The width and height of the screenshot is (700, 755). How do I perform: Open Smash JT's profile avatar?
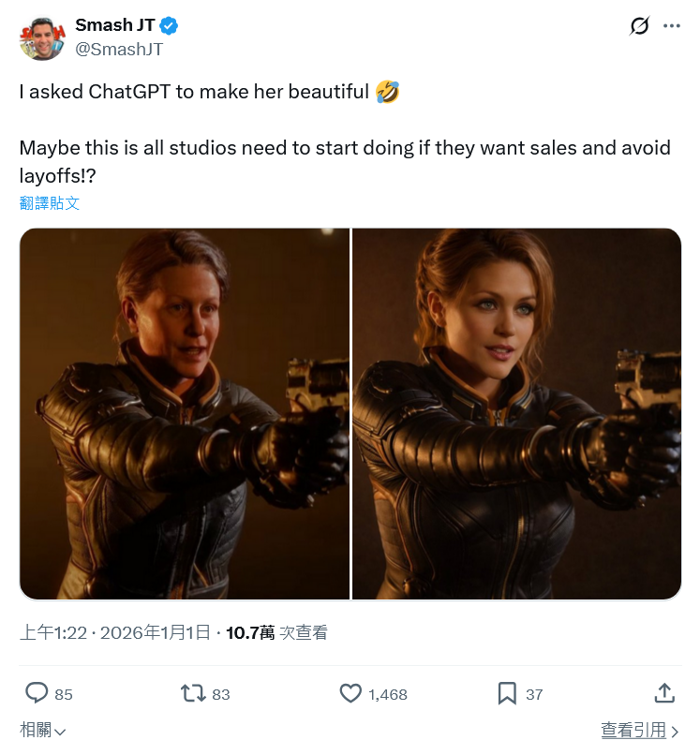(x=41, y=37)
